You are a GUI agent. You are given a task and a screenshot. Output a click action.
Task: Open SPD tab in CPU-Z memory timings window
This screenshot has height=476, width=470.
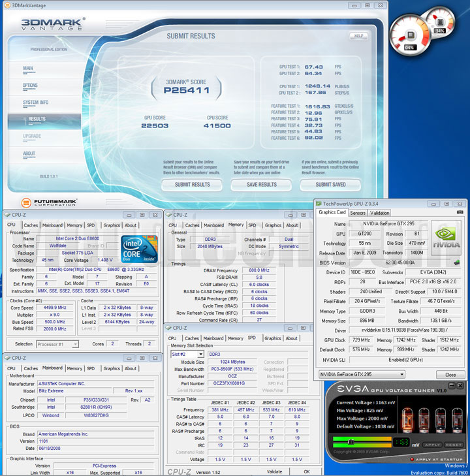252,225
